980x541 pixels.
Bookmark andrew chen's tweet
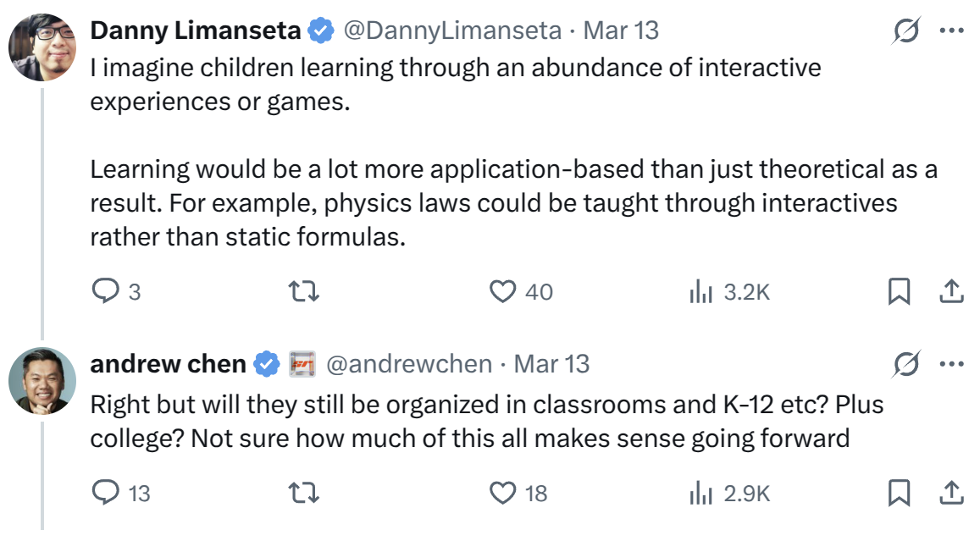point(899,492)
